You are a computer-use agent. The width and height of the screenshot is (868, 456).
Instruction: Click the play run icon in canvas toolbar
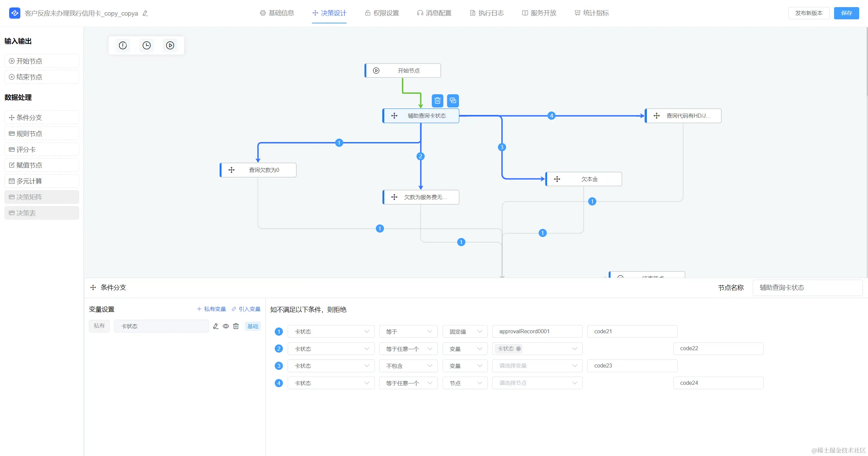(x=170, y=45)
